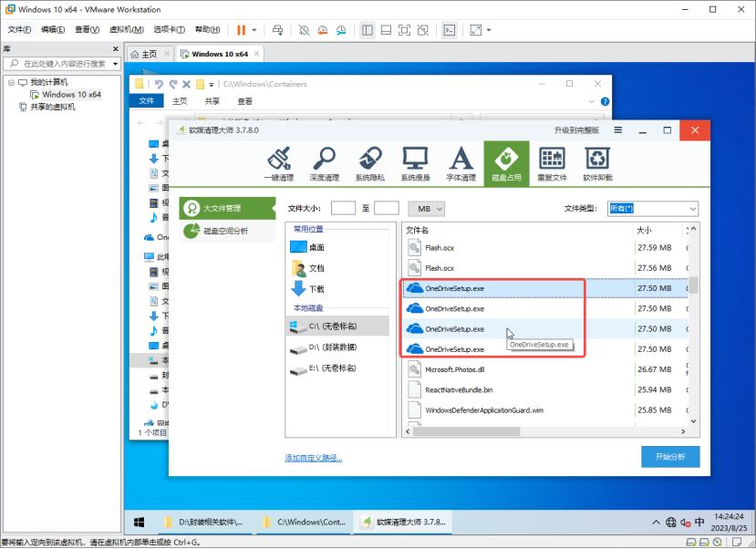Click the revert to snapshot icon
This screenshot has width=756, height=549.
[323, 30]
